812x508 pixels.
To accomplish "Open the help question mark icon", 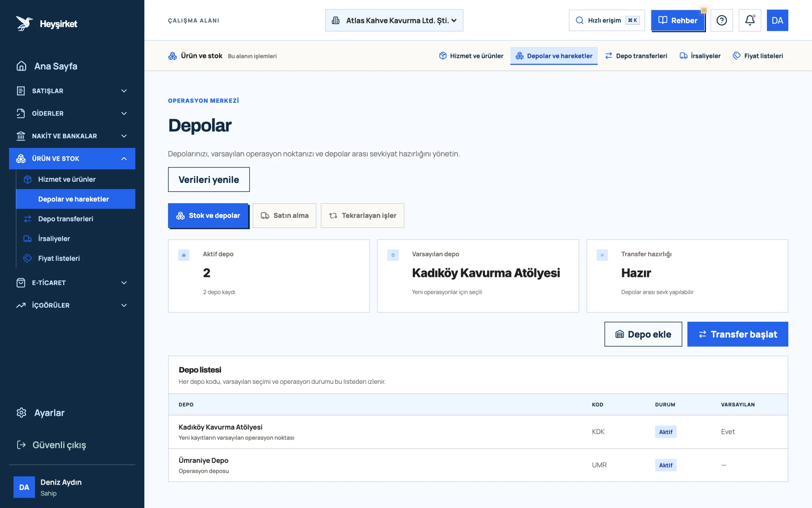I will [721, 20].
